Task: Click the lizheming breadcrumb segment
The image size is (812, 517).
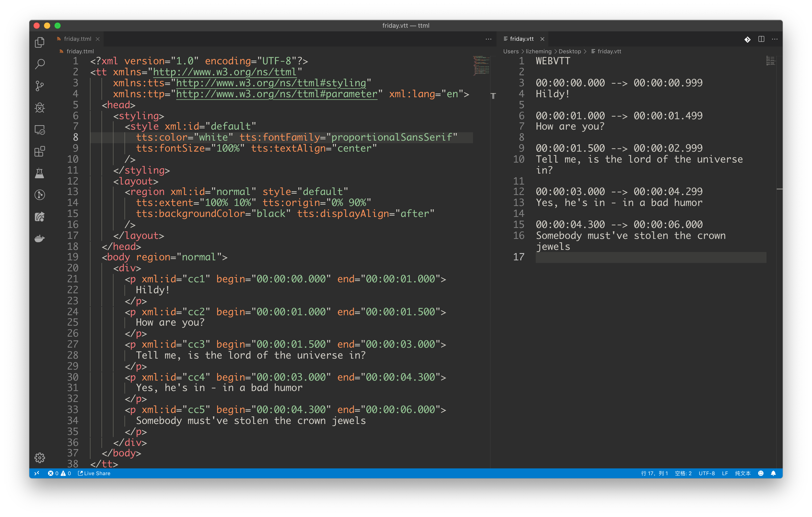Action: coord(539,51)
